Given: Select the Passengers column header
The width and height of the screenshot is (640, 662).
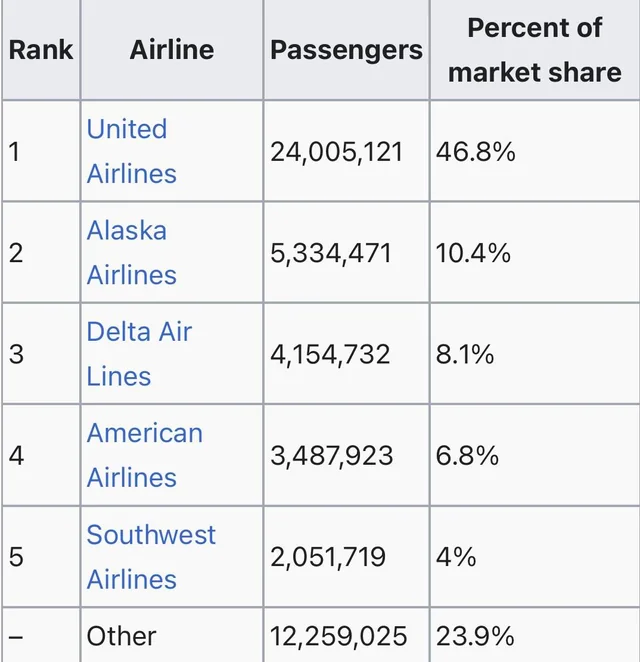Looking at the screenshot, I should point(346,49).
